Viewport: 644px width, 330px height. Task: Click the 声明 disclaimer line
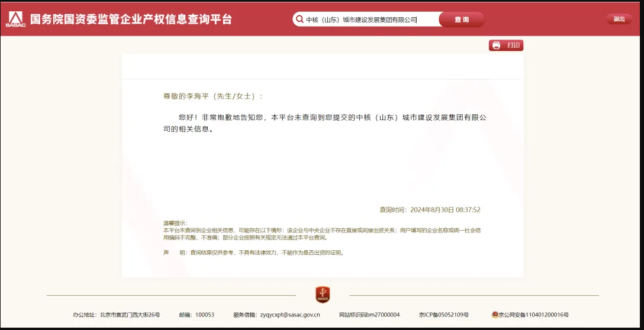coord(253,253)
